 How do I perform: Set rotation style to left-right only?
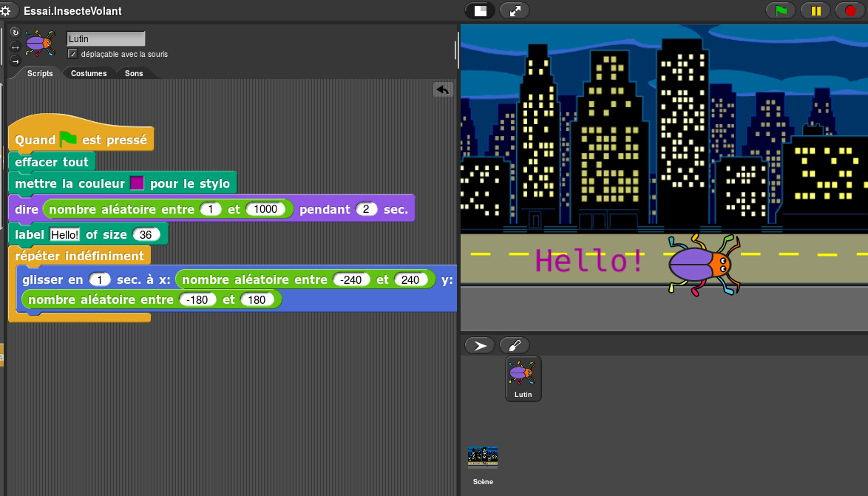15,47
